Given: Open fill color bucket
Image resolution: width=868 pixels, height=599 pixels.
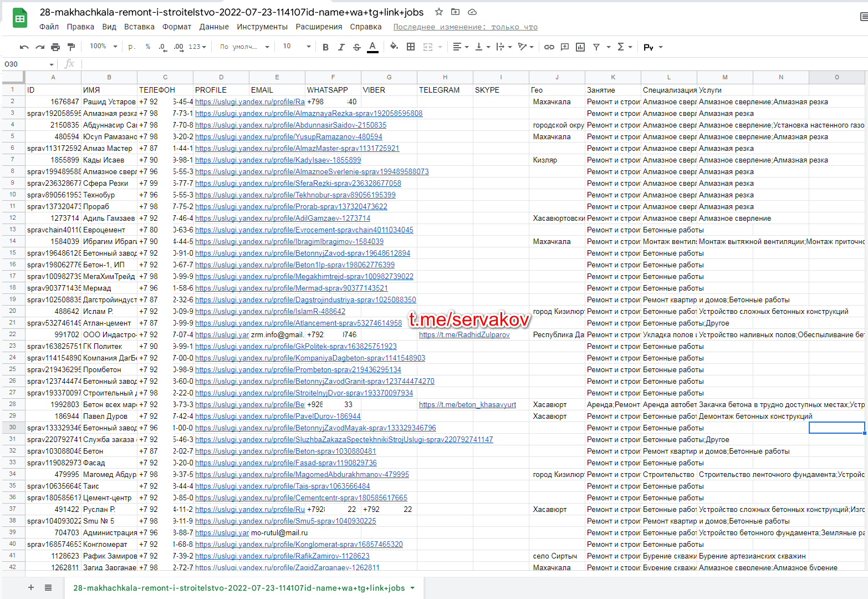Looking at the screenshot, I should (x=394, y=47).
